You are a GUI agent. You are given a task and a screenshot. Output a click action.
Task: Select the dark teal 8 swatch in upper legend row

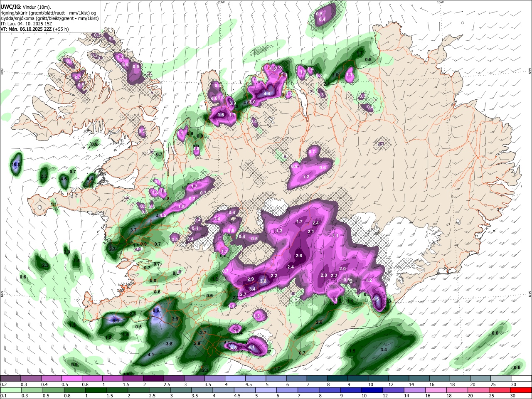click(x=337, y=379)
